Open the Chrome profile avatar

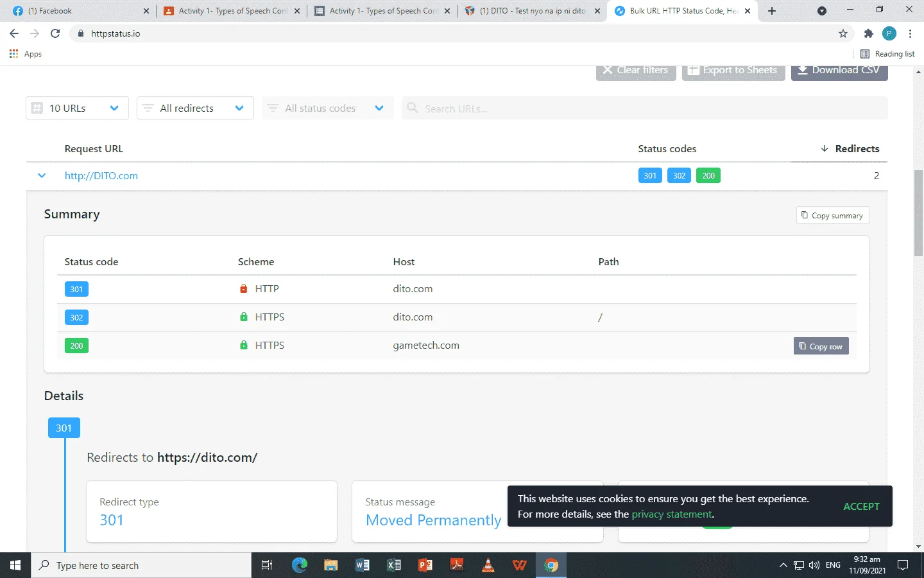tap(889, 33)
